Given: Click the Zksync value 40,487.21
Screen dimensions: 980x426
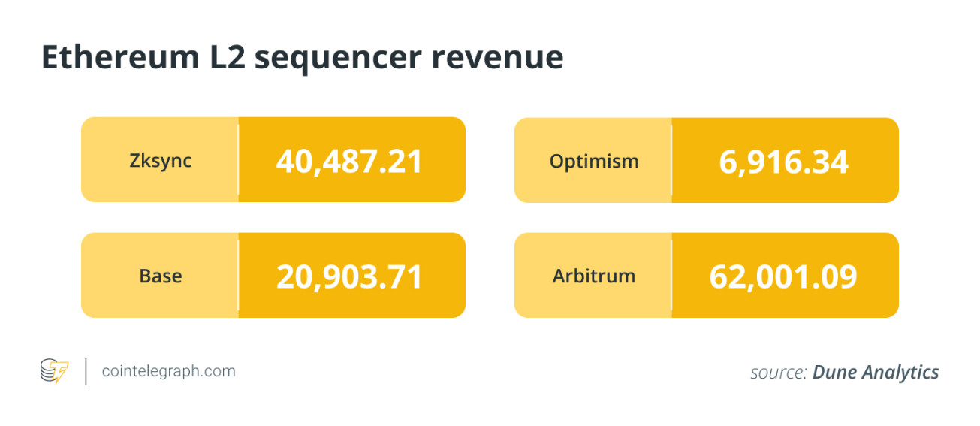Looking at the screenshot, I should pos(350,161).
